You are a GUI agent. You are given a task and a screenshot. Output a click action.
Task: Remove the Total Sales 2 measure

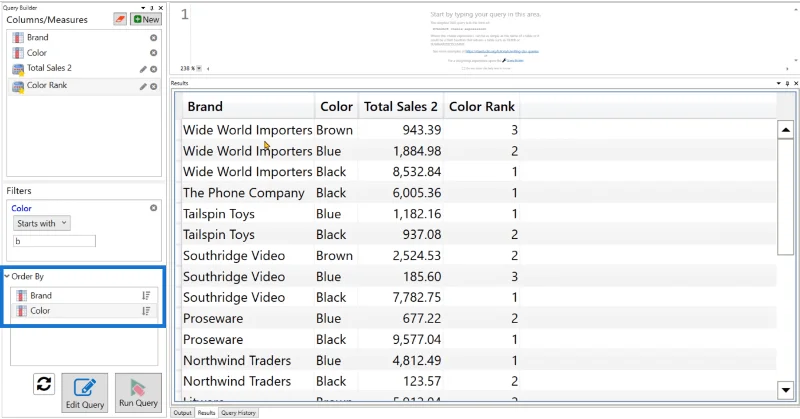click(x=153, y=69)
